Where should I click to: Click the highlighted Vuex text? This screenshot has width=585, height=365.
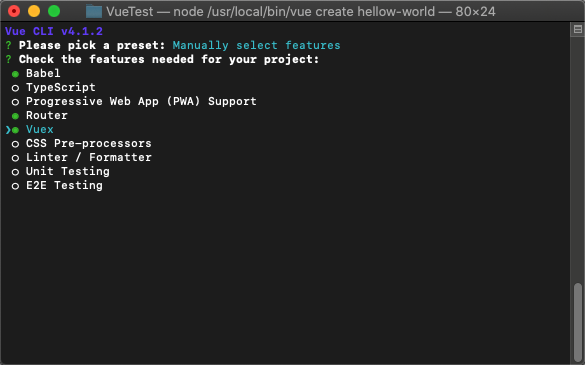coord(40,130)
